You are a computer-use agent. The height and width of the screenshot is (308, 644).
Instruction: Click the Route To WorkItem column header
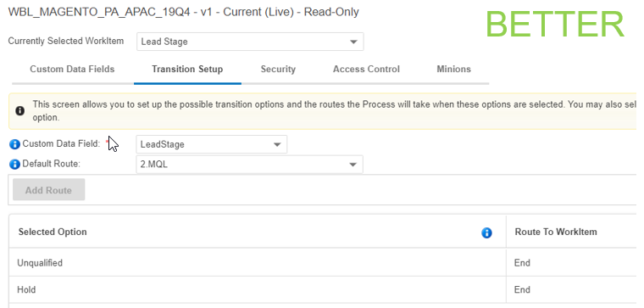pos(556,232)
